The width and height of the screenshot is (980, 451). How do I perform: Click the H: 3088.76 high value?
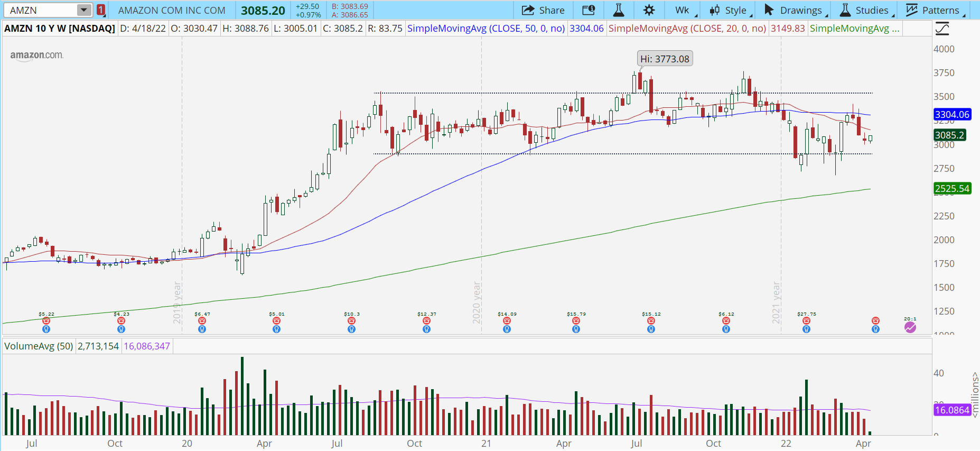(246, 29)
